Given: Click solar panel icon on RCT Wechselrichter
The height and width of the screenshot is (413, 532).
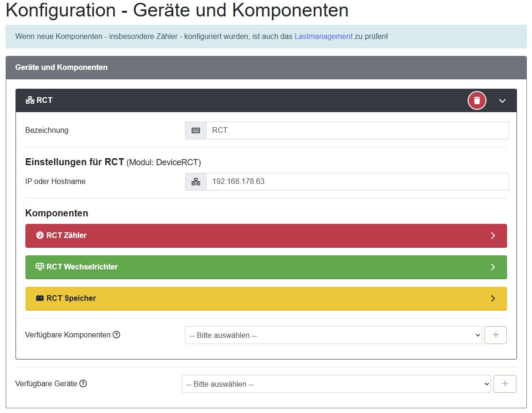Looking at the screenshot, I should [40, 267].
